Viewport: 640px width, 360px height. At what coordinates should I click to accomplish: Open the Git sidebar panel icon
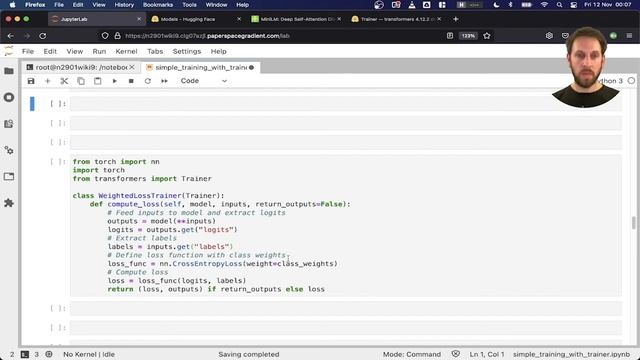pyautogui.click(x=9, y=124)
